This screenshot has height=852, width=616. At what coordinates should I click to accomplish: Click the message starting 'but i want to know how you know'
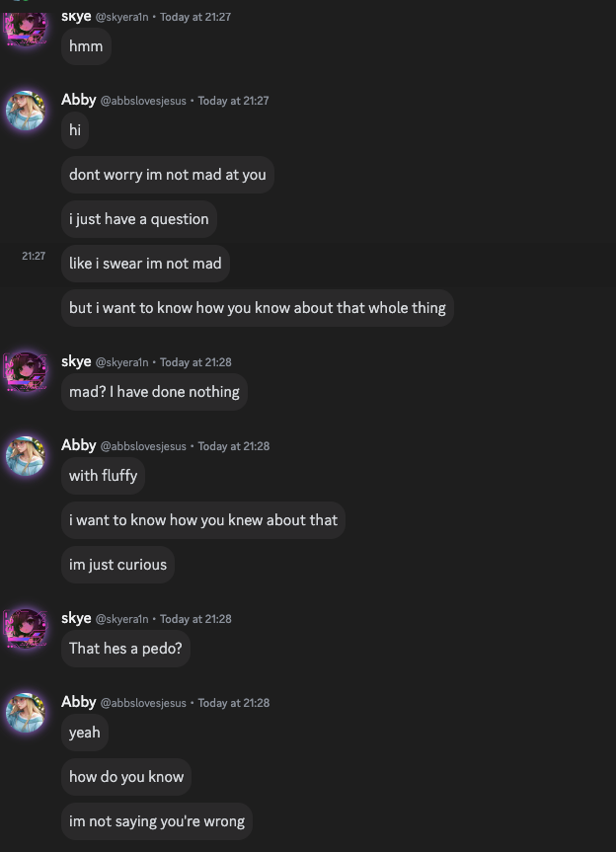pos(258,308)
